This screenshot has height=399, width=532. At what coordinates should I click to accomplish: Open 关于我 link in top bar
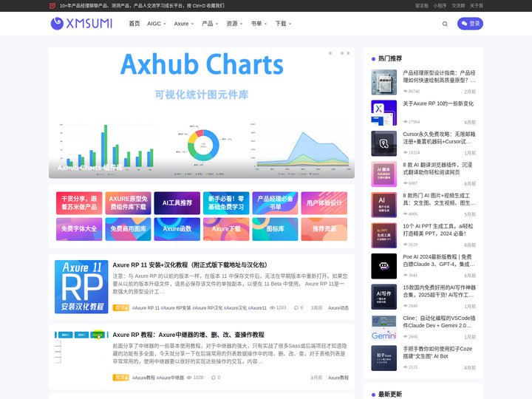tap(477, 5)
